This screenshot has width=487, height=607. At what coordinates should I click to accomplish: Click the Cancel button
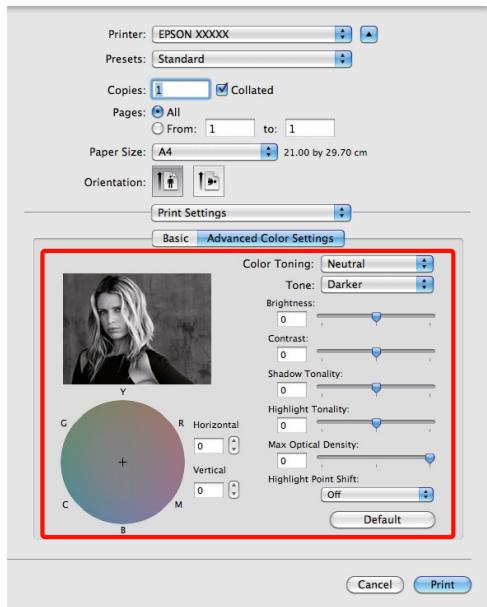375,585
